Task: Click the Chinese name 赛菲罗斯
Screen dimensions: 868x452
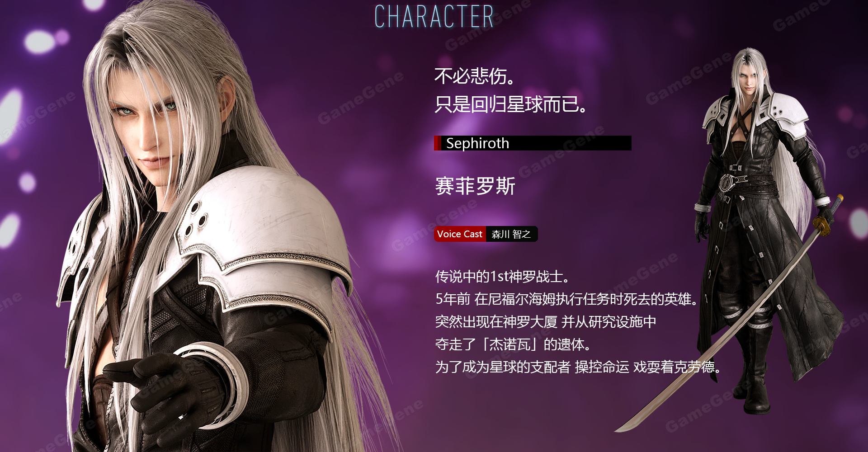Action: click(x=475, y=186)
